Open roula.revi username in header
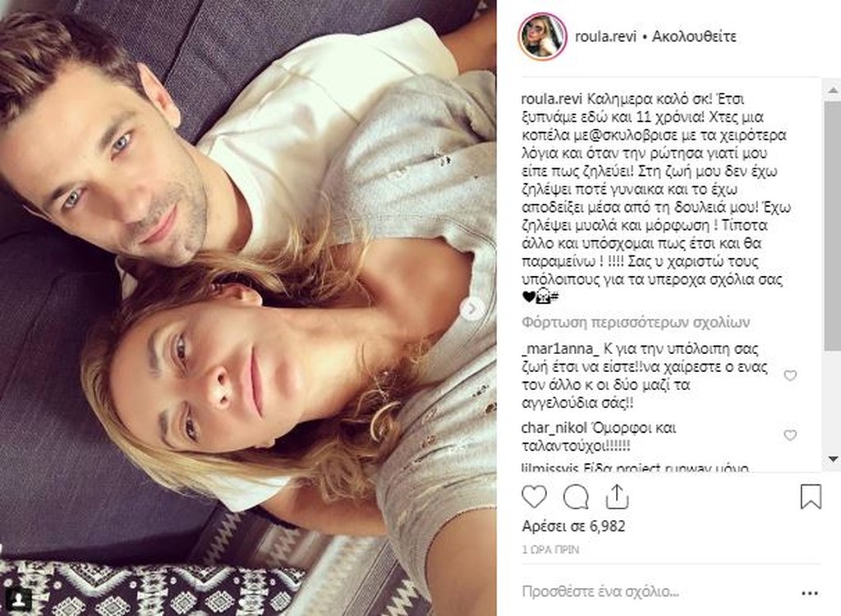The image size is (841, 616). [605, 36]
